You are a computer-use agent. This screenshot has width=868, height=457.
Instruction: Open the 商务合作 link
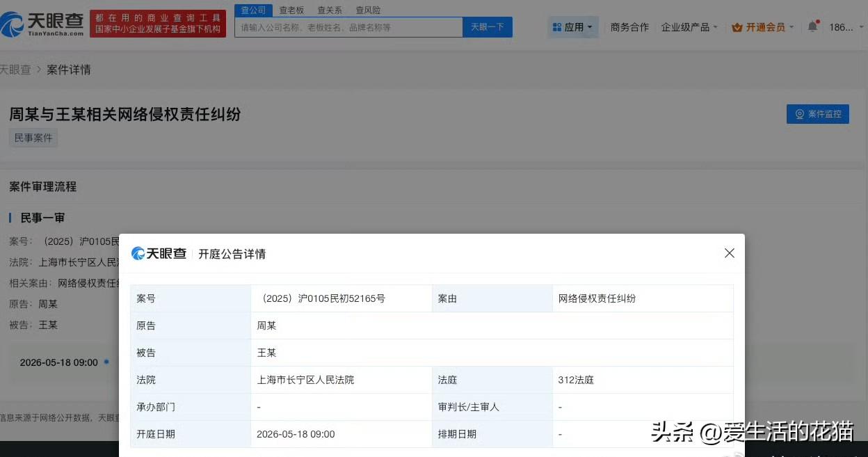(629, 26)
